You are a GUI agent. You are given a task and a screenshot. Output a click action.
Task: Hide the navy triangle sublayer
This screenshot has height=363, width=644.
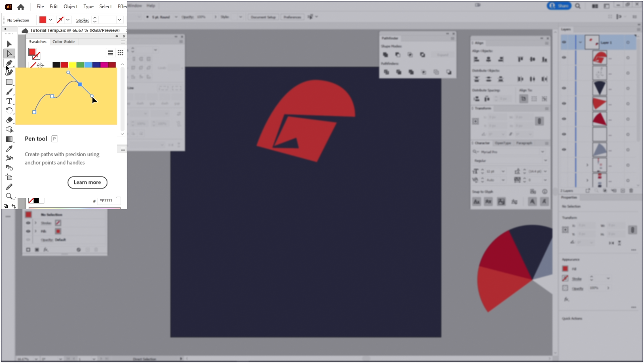pyautogui.click(x=564, y=88)
